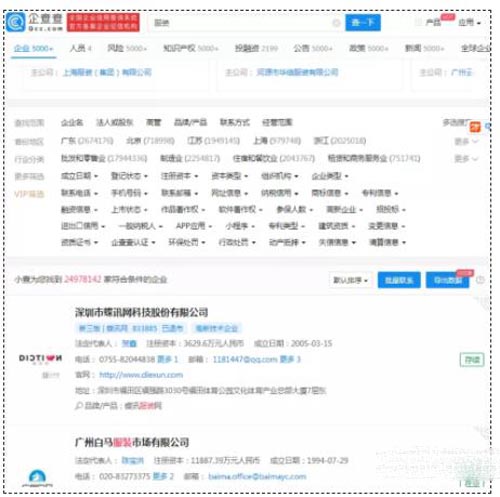Click the magnifier icon before 品牌/产品 result line
The height and width of the screenshot is (497, 500).
79,406
